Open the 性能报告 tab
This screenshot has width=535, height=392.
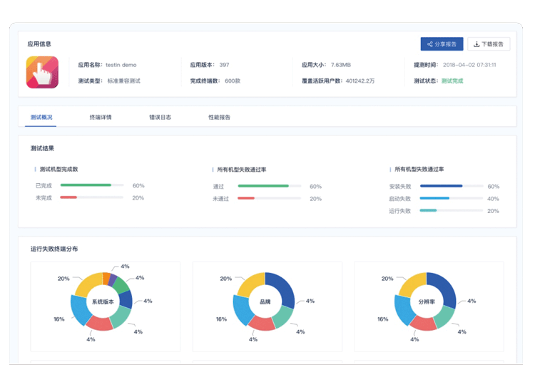click(x=219, y=118)
